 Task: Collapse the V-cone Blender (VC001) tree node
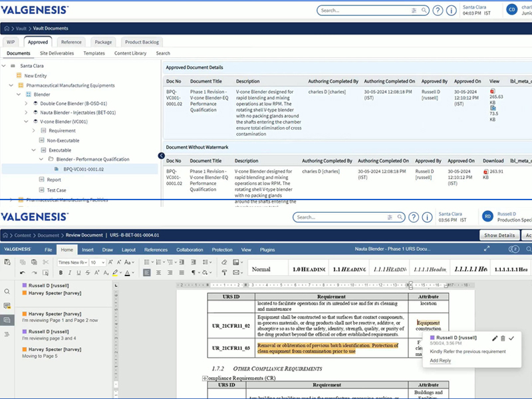tap(26, 122)
